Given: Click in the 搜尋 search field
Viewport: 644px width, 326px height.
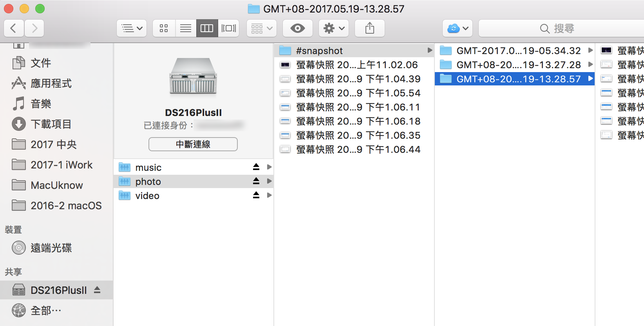Looking at the screenshot, I should pos(560,28).
